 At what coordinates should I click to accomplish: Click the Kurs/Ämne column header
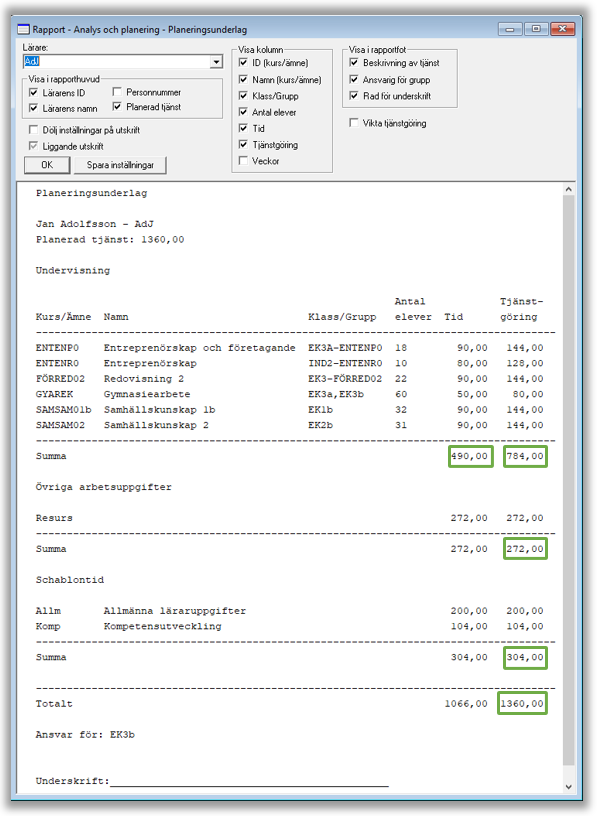click(63, 317)
